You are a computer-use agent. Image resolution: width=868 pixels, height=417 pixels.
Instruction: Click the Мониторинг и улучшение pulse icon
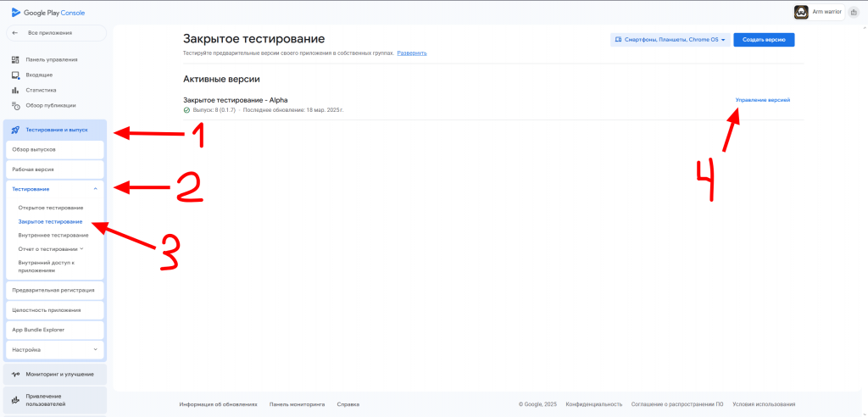[15, 375]
